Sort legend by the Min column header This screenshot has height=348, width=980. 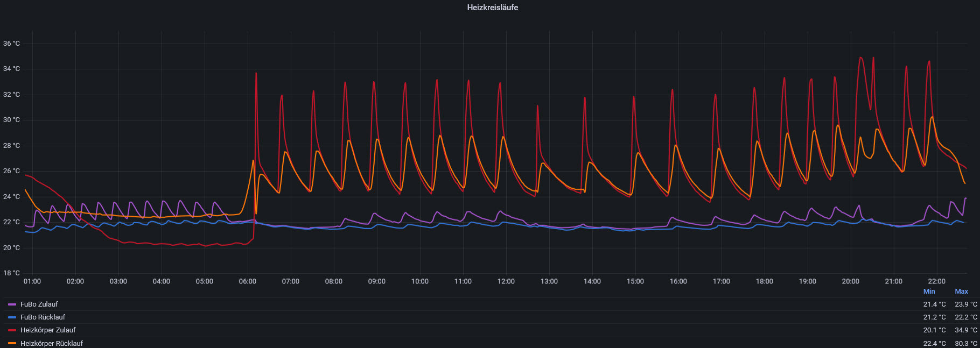click(x=929, y=292)
